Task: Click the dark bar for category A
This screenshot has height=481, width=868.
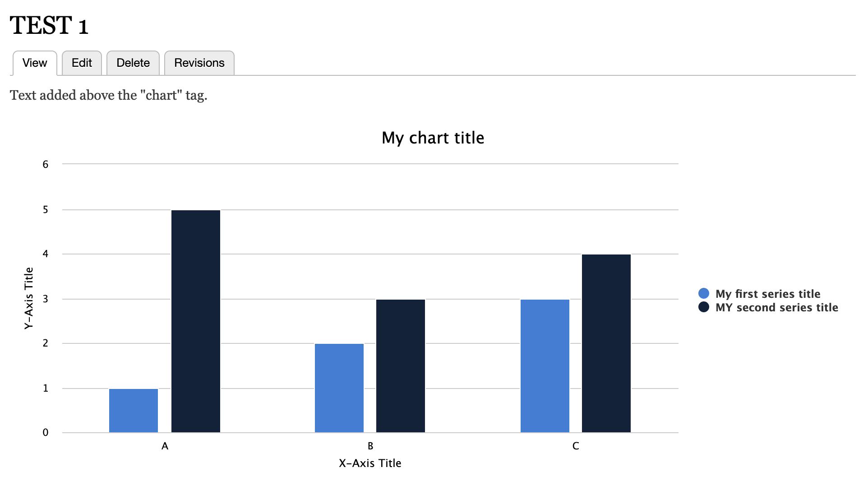Action: pyautogui.click(x=196, y=321)
